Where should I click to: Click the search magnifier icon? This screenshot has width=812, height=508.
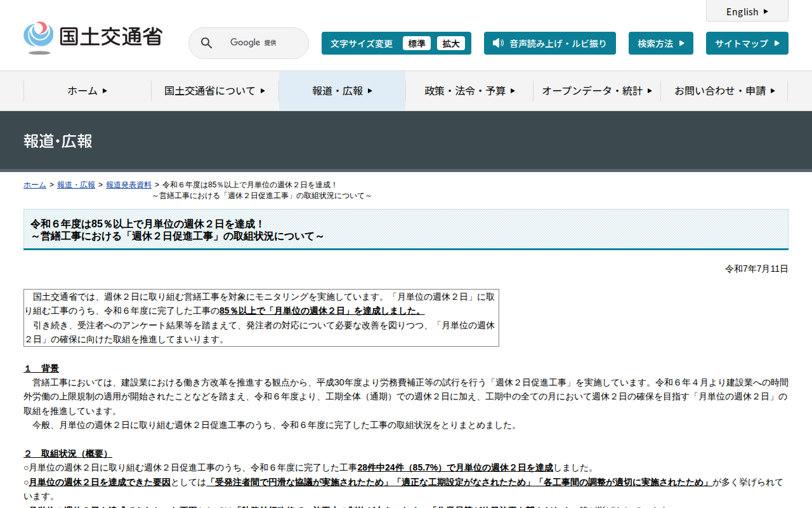[x=207, y=43]
